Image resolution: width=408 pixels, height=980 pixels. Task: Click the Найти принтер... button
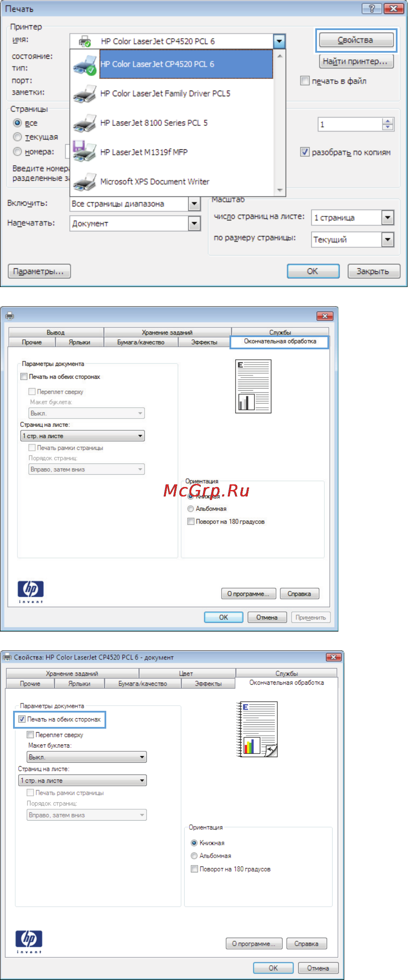[356, 61]
